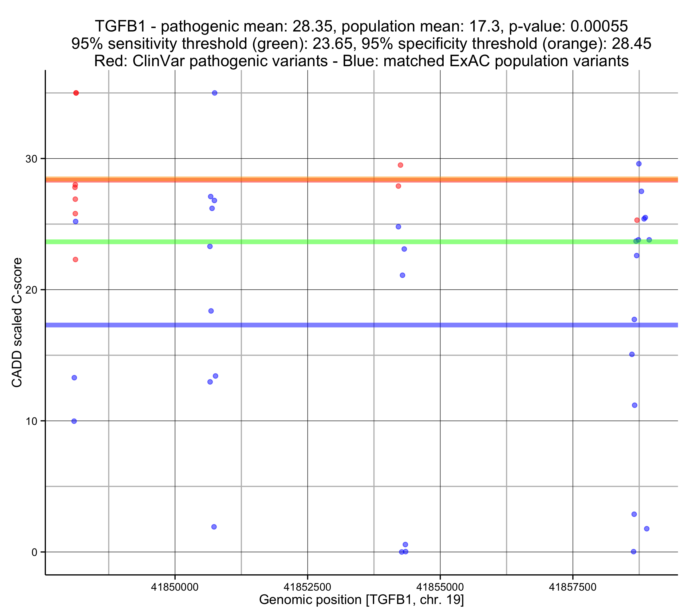This screenshot has width=694, height=616.
Task: Click the red point in the far-right cluster
Action: click(637, 220)
